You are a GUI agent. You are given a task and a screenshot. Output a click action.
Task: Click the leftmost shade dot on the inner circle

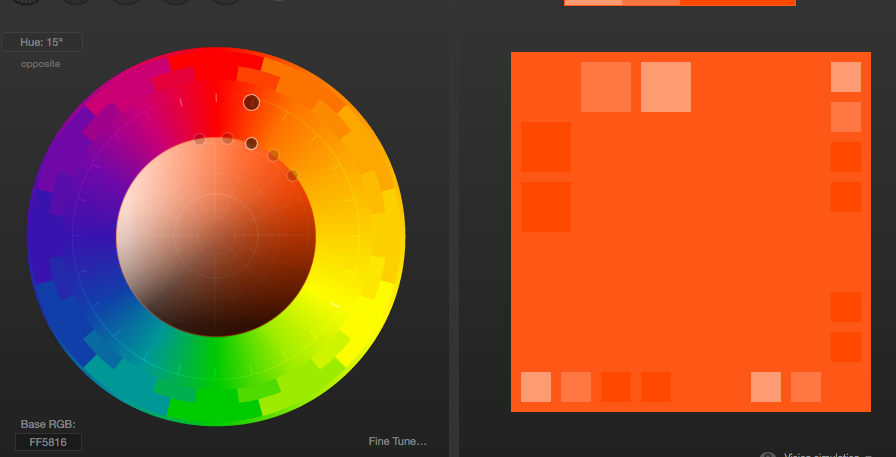pos(199,139)
